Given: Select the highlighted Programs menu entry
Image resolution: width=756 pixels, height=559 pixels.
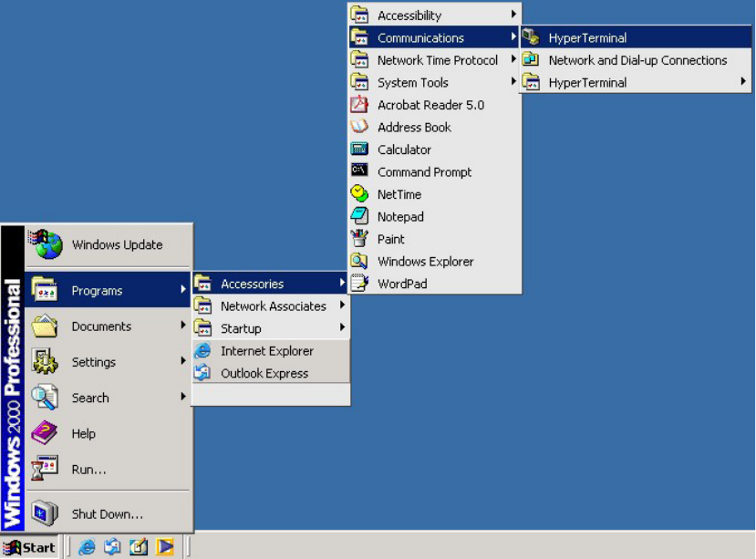Looking at the screenshot, I should point(109,290).
